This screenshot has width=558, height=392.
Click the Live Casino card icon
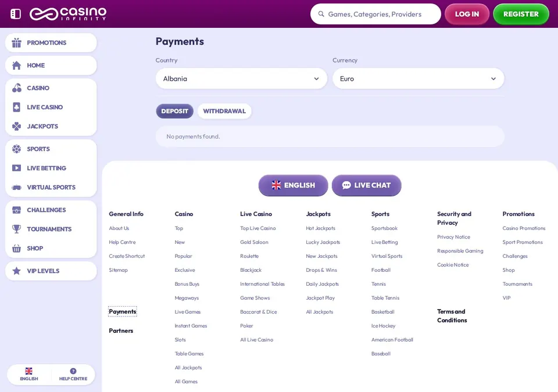coord(16,107)
